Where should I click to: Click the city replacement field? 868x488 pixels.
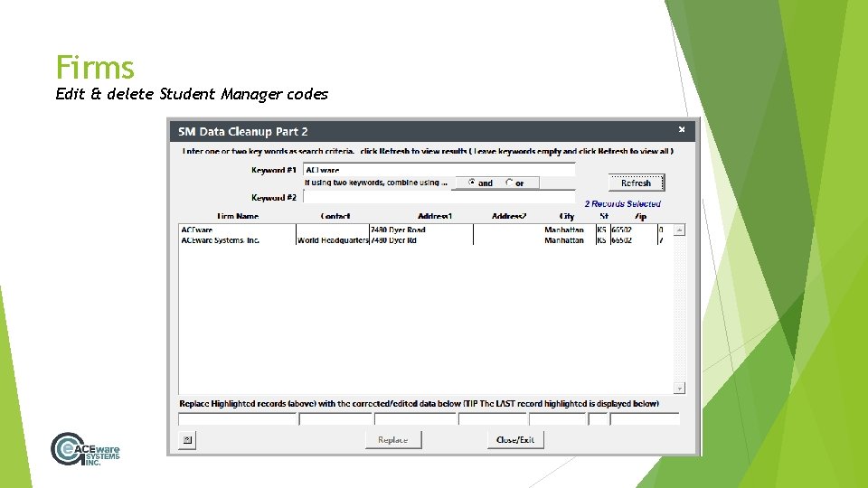coord(558,418)
